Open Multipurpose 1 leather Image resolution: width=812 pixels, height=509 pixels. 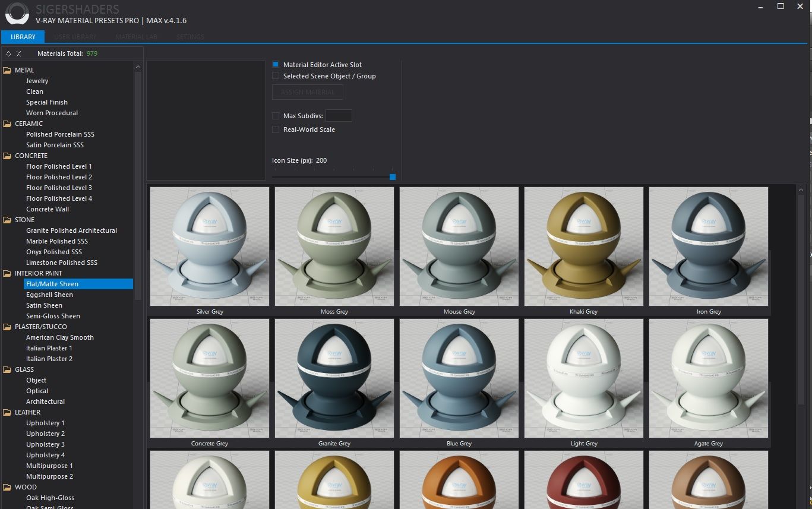49,466
